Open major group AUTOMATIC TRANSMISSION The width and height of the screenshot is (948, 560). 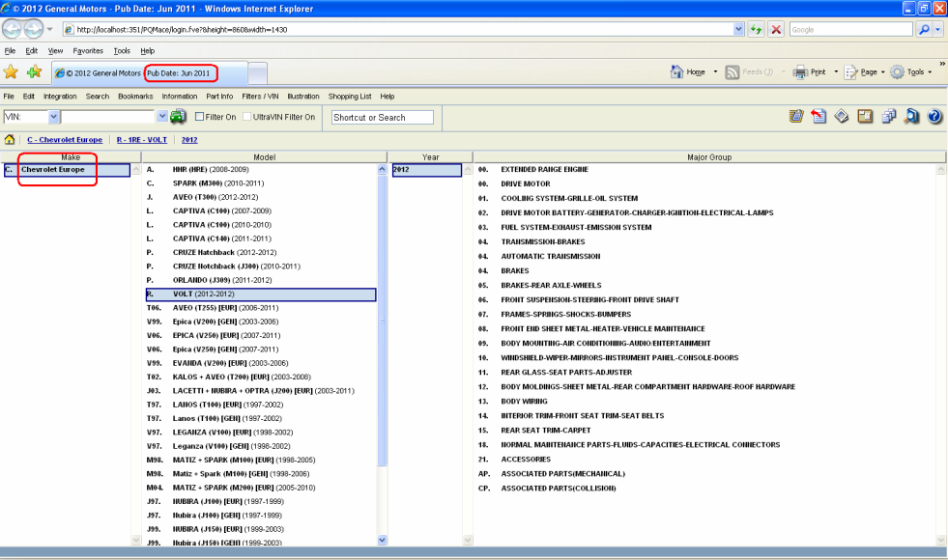point(550,256)
